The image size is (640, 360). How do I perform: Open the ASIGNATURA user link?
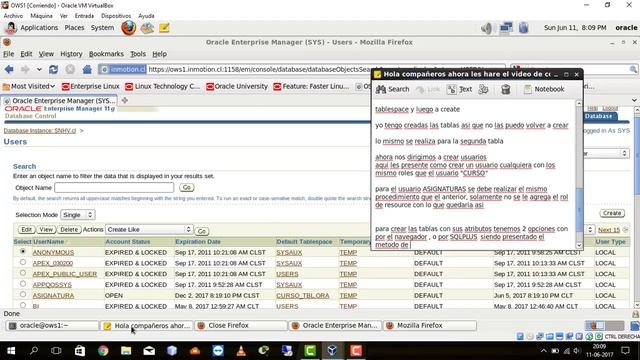tap(53, 295)
